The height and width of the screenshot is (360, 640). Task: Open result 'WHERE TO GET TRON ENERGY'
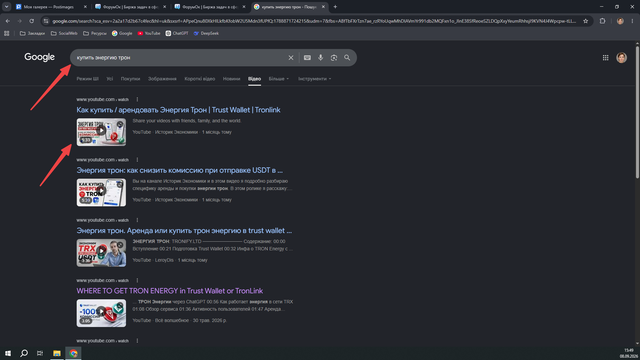tap(170, 291)
